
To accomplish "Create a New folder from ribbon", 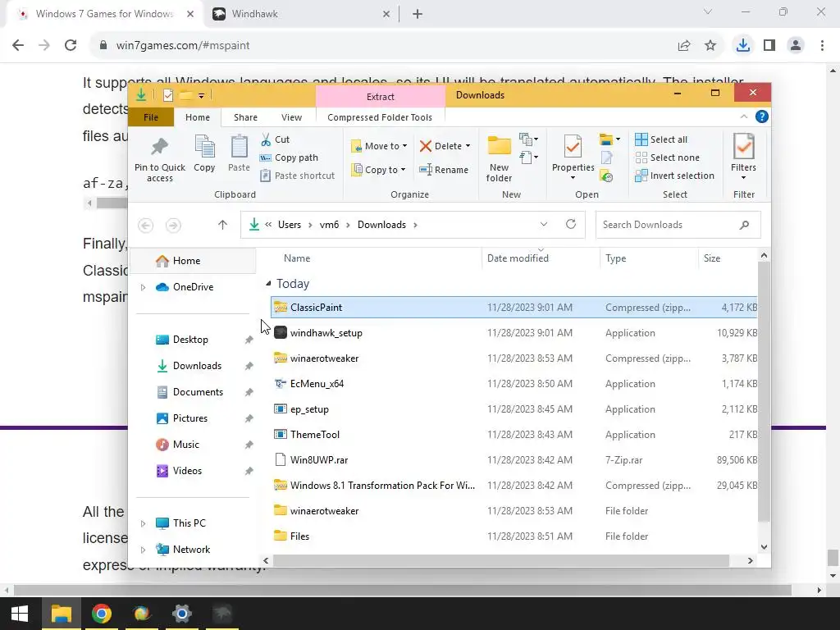I will 499,158.
